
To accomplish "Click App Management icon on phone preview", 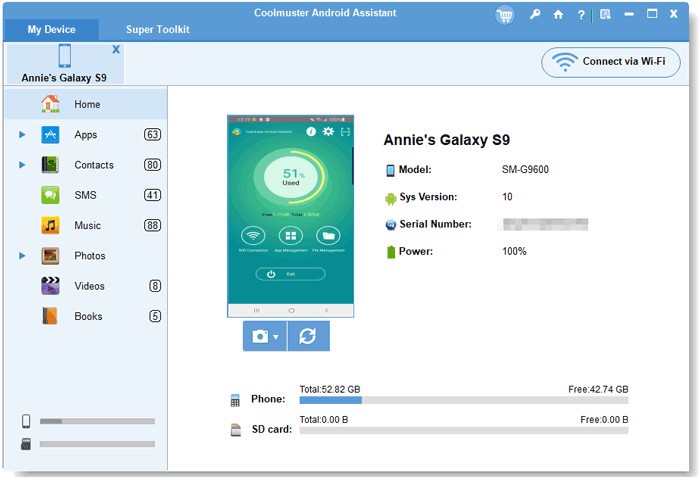I will click(x=291, y=235).
